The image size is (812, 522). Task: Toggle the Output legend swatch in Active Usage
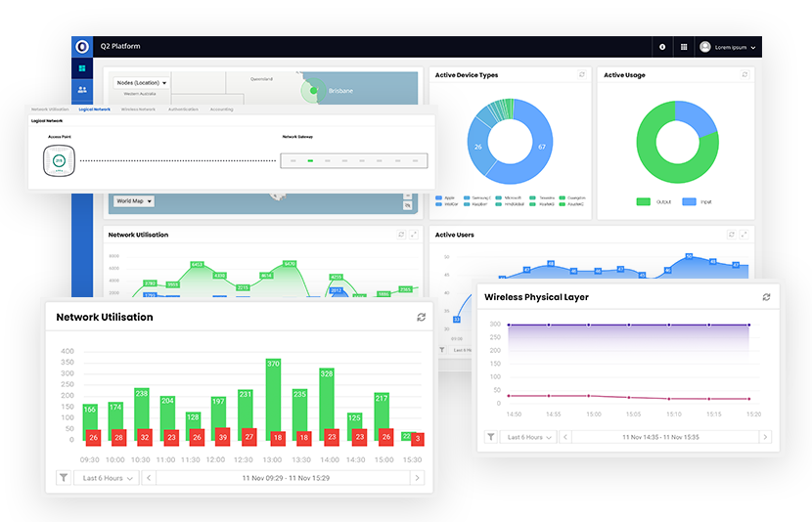click(643, 201)
